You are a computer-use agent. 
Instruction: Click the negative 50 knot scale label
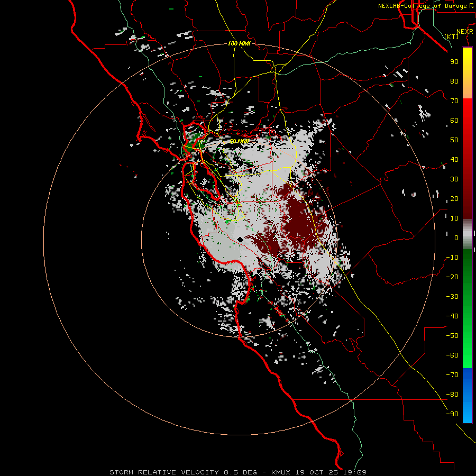point(452,335)
